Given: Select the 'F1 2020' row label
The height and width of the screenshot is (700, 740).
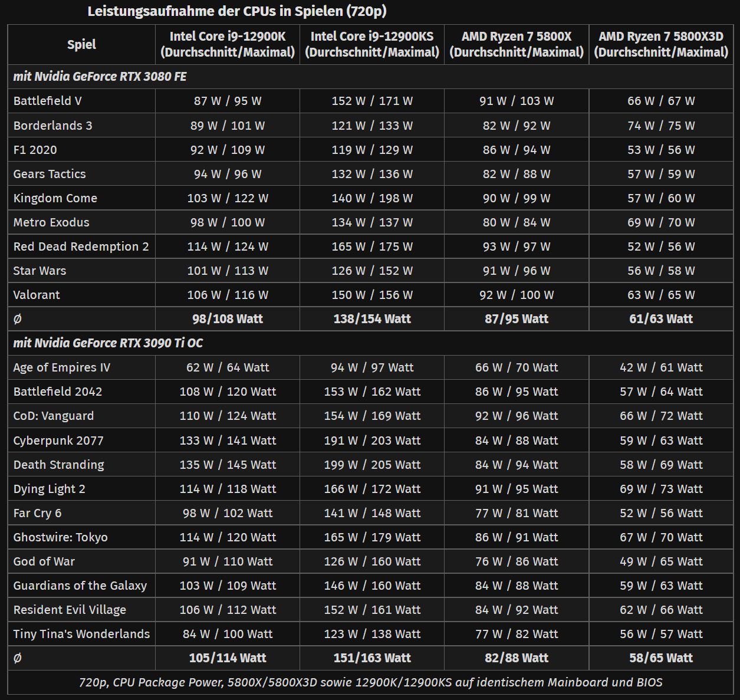Looking at the screenshot, I should click(x=35, y=150).
